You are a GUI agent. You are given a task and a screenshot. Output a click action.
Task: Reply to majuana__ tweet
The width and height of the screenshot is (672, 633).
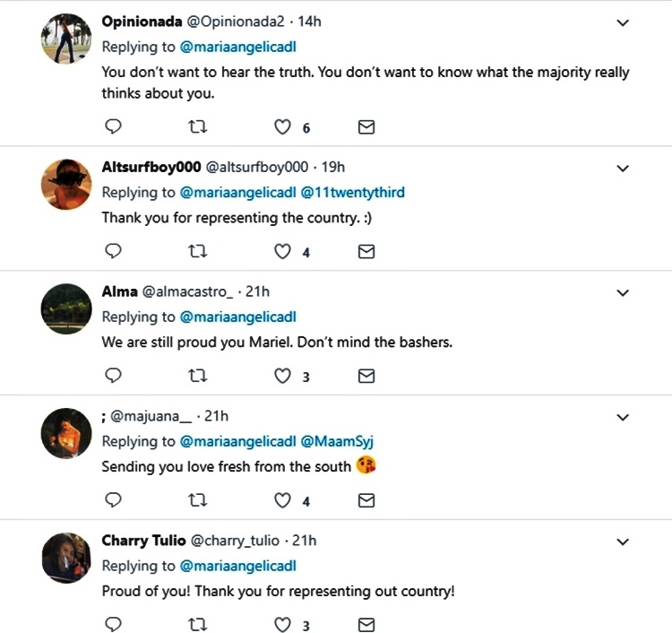(x=113, y=501)
